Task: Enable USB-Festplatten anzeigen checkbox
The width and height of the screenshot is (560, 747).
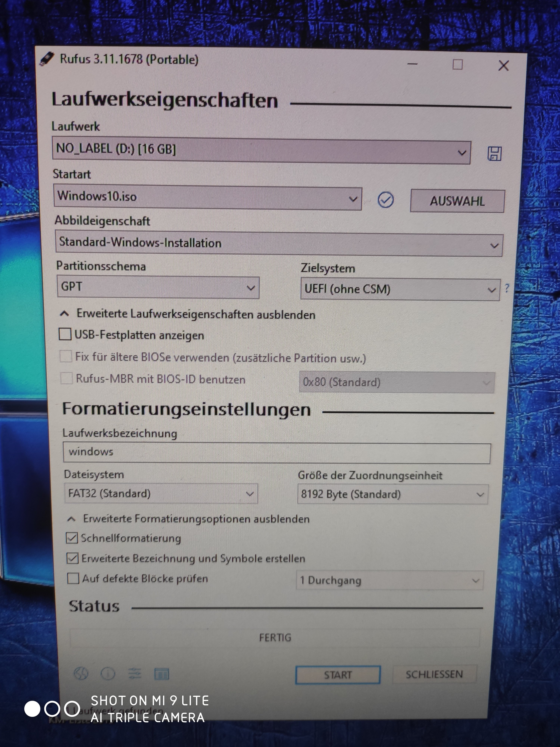Action: [65, 334]
